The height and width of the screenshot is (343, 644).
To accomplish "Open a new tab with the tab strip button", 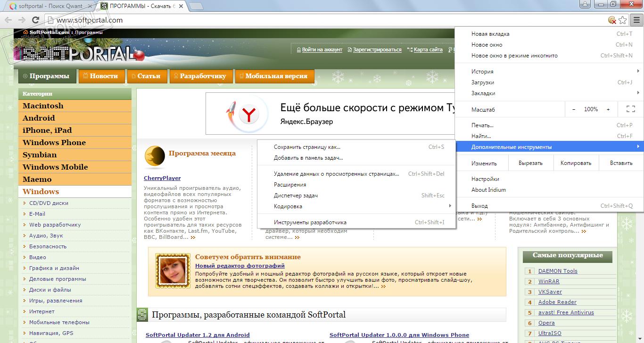I will pyautogui.click(x=196, y=7).
